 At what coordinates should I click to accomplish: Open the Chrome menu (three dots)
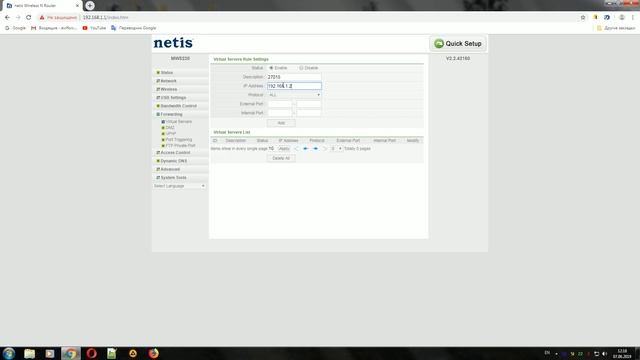(x=633, y=18)
